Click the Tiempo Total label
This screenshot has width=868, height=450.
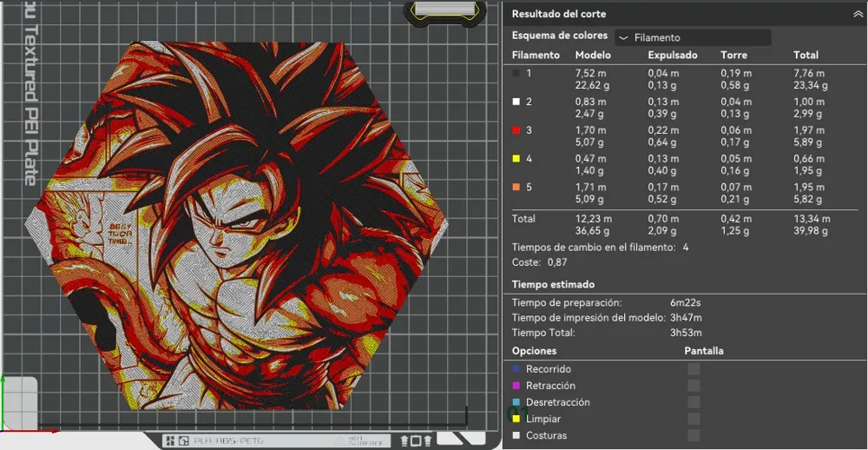543,333
